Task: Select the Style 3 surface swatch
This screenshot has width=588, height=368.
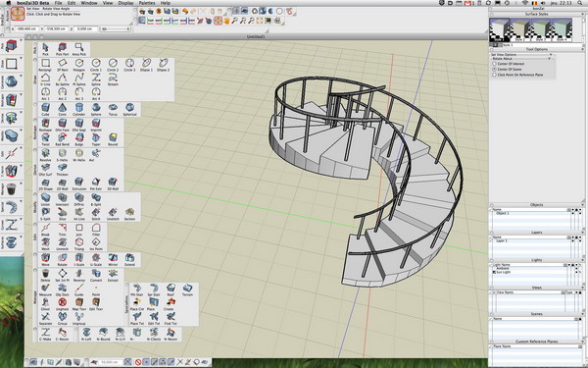Action: [x=541, y=29]
